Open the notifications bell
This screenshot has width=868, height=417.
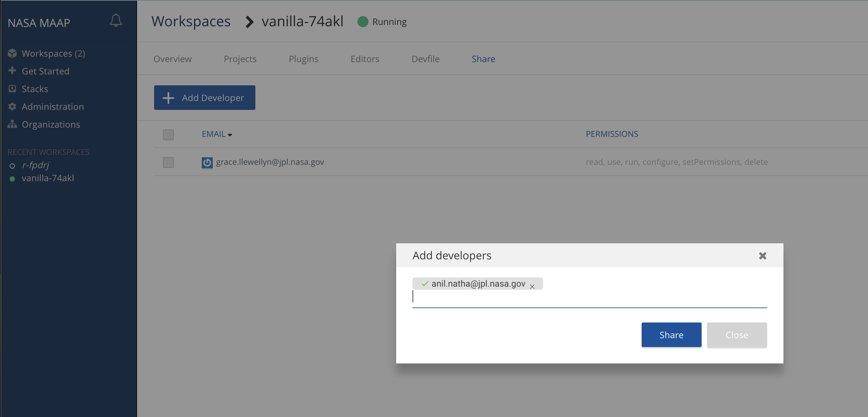(x=116, y=20)
